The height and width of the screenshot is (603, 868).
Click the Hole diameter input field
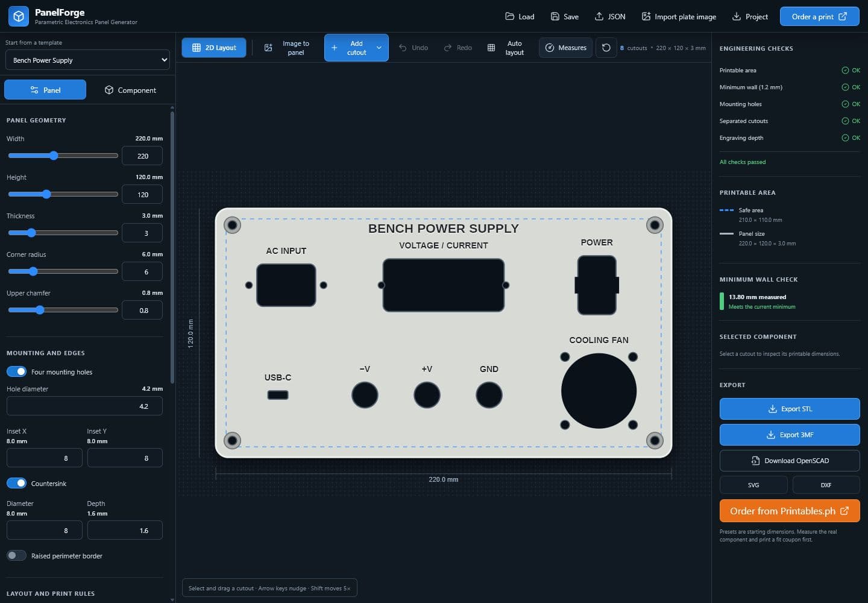(x=84, y=406)
